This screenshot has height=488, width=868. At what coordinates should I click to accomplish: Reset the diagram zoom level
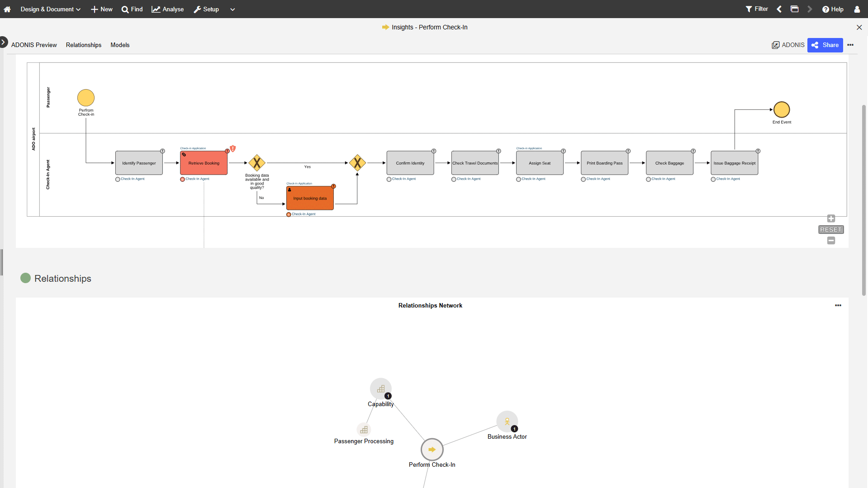tap(831, 230)
